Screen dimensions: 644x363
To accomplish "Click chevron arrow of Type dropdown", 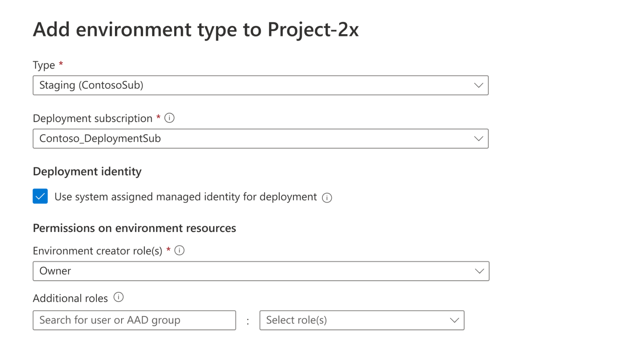I will click(478, 85).
